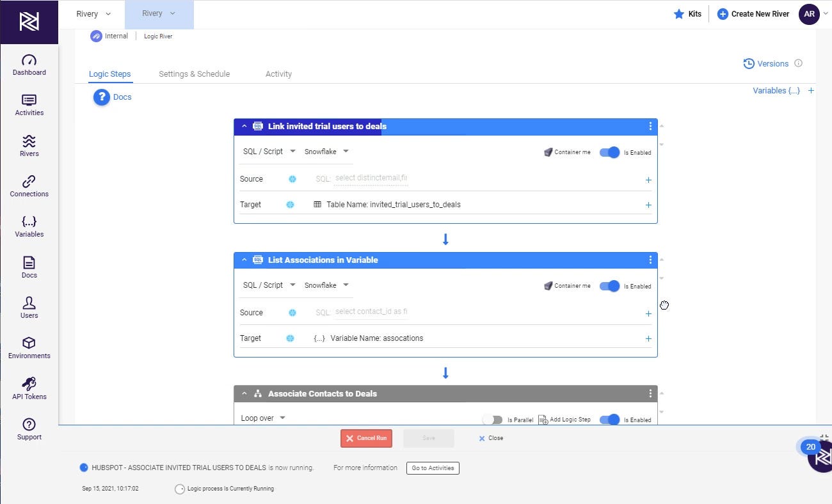Disable the Is Enabled toggle for List Associations
The width and height of the screenshot is (832, 504).
click(609, 286)
